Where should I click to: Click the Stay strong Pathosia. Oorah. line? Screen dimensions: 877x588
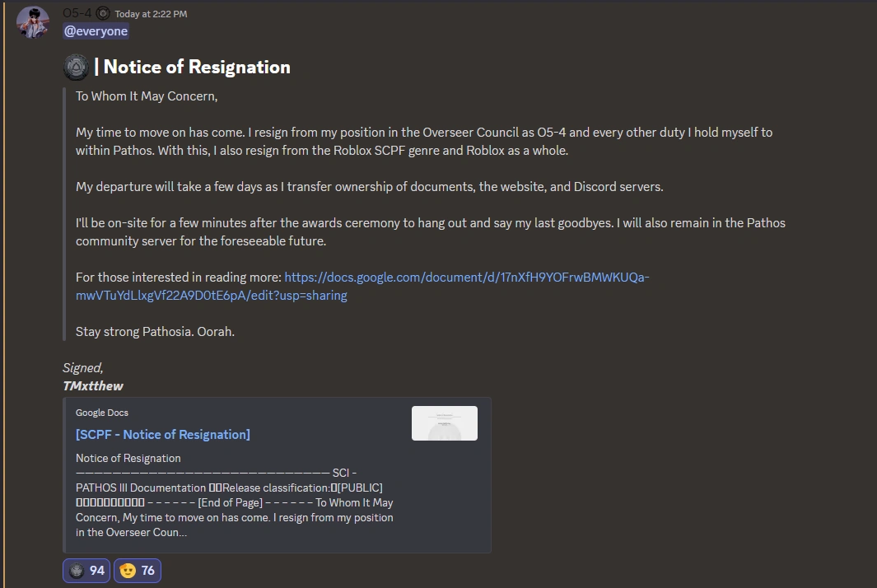coord(155,332)
